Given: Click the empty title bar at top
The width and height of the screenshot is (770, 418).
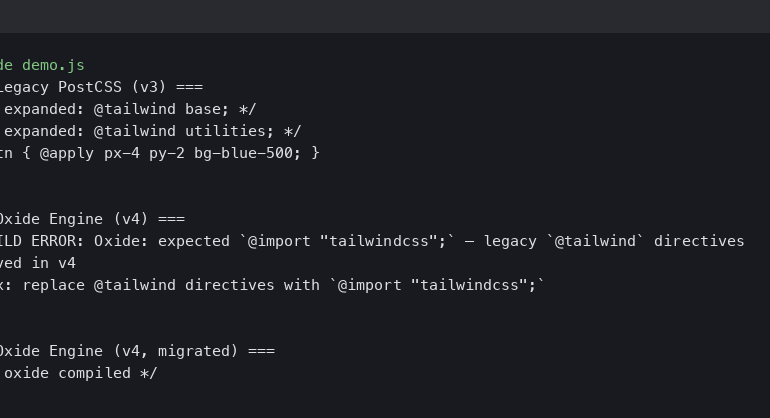Looking at the screenshot, I should 385,16.
